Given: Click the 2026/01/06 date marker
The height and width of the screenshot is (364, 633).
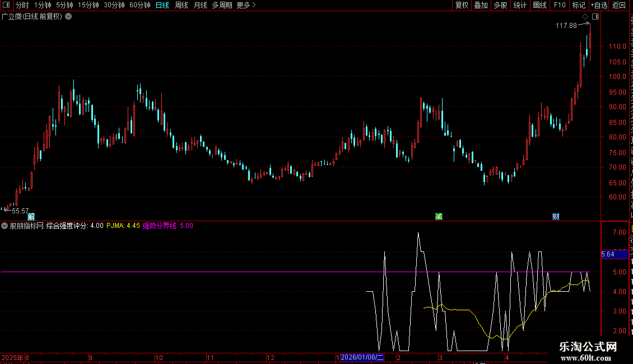Looking at the screenshot, I should point(362,357).
